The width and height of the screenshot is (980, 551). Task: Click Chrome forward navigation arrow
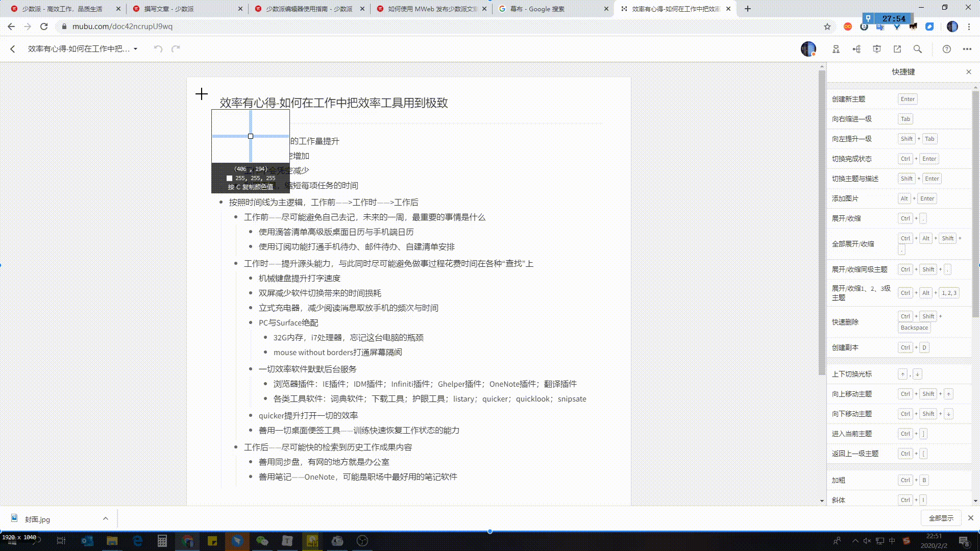click(28, 27)
